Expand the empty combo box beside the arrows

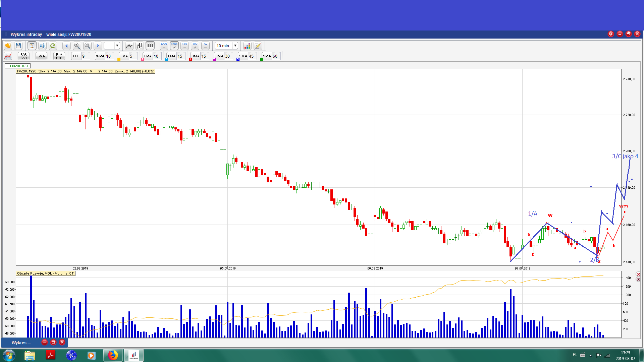(117, 46)
